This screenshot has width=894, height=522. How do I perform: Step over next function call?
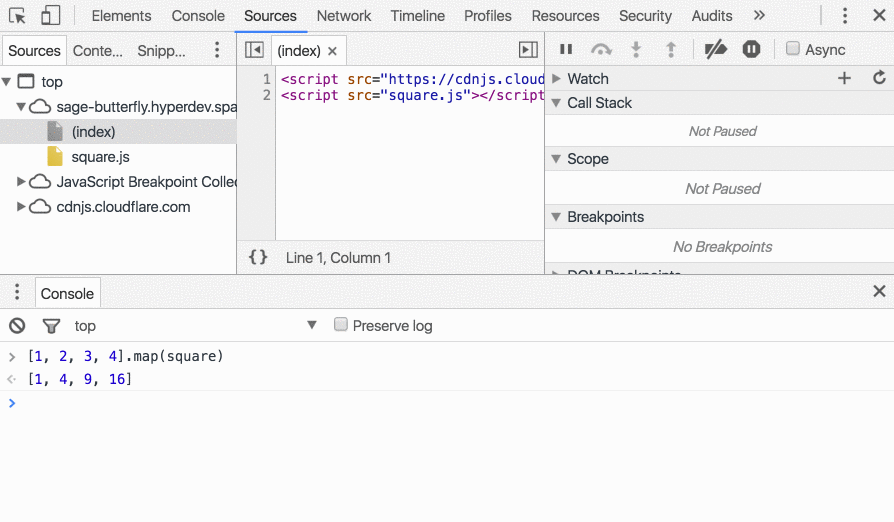click(601, 50)
